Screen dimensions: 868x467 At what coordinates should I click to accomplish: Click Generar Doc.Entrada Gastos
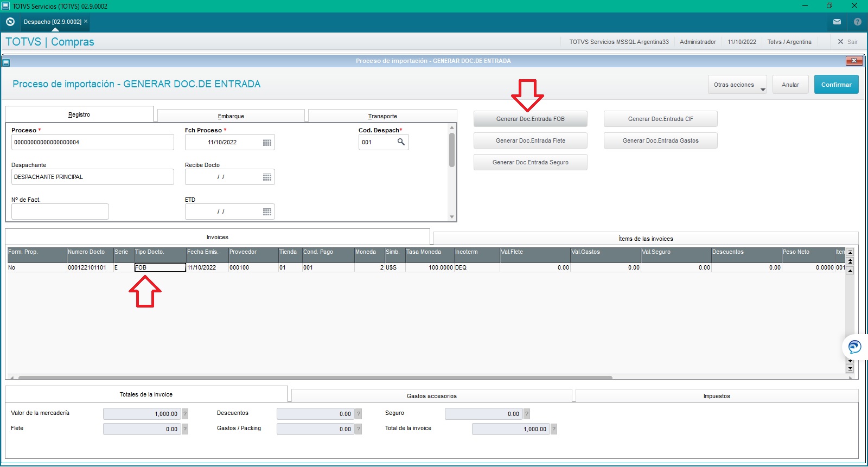tap(660, 140)
